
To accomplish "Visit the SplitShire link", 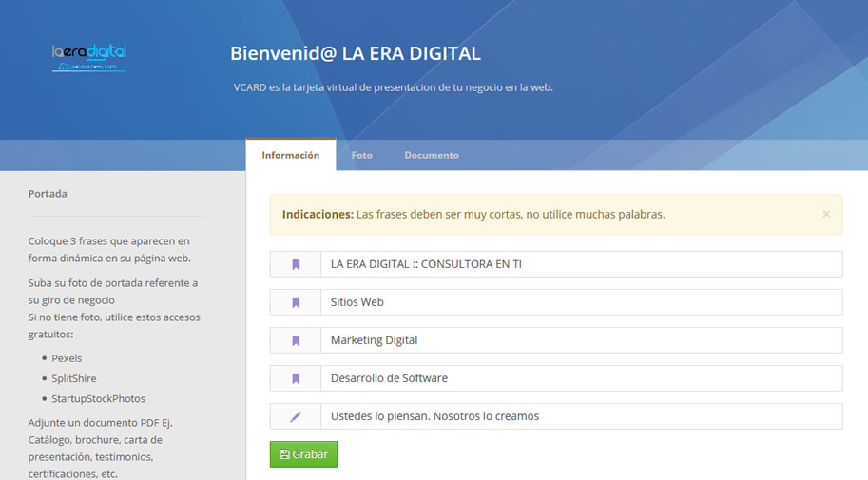I will pyautogui.click(x=73, y=378).
